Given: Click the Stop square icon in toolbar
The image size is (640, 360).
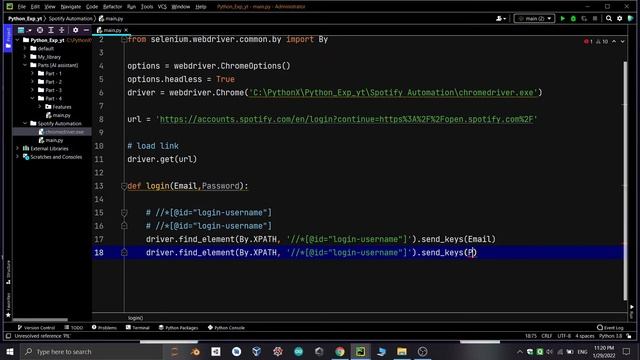Looking at the screenshot, I should pyautogui.click(x=595, y=18).
